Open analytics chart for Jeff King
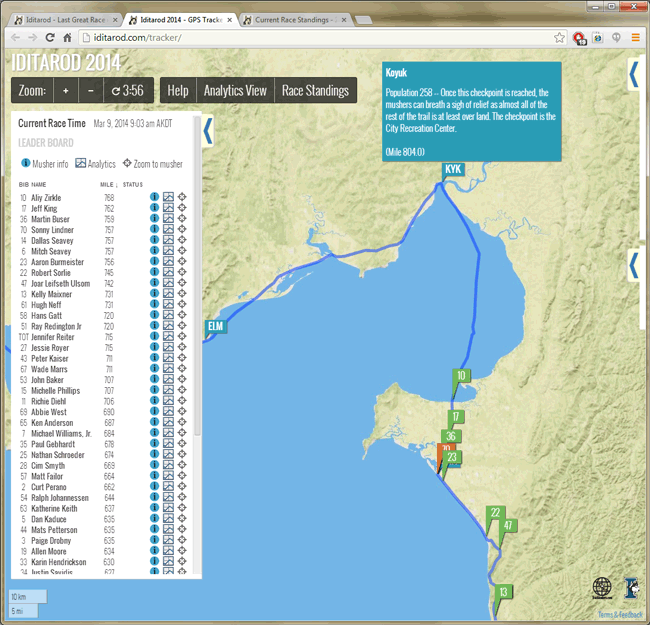 168,208
